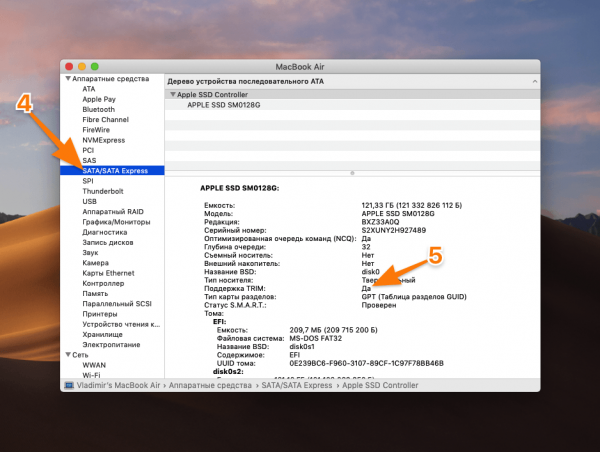Open Устройство чтения к... sidebar entry
This screenshot has width=600, height=452.
coord(121,324)
